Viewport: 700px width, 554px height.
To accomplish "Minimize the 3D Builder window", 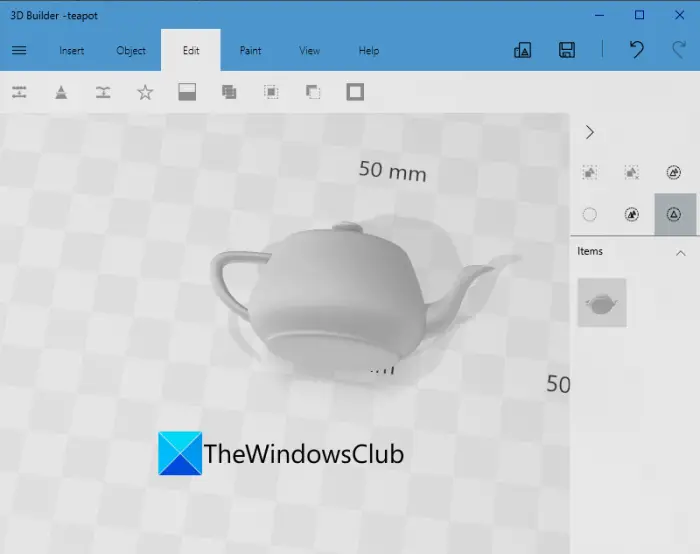I will point(600,15).
